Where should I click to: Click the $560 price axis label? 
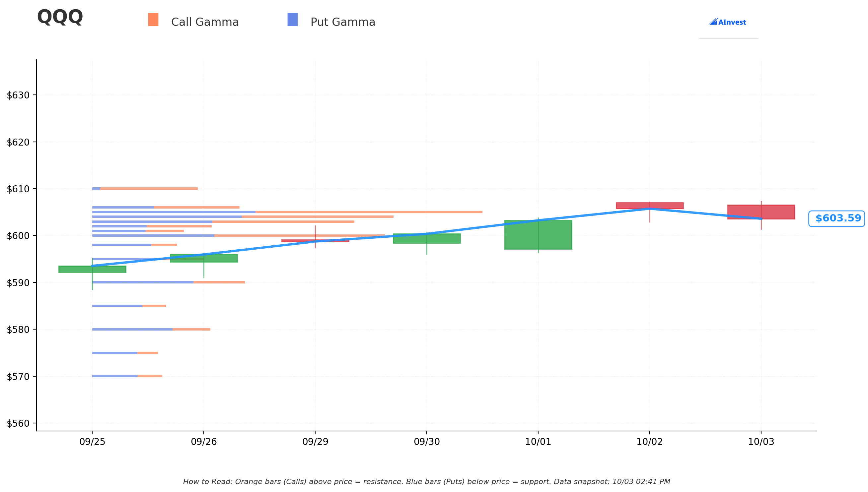coord(18,423)
